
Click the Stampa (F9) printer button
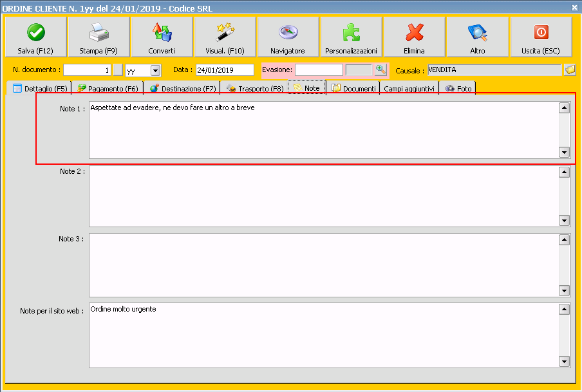pyautogui.click(x=99, y=37)
